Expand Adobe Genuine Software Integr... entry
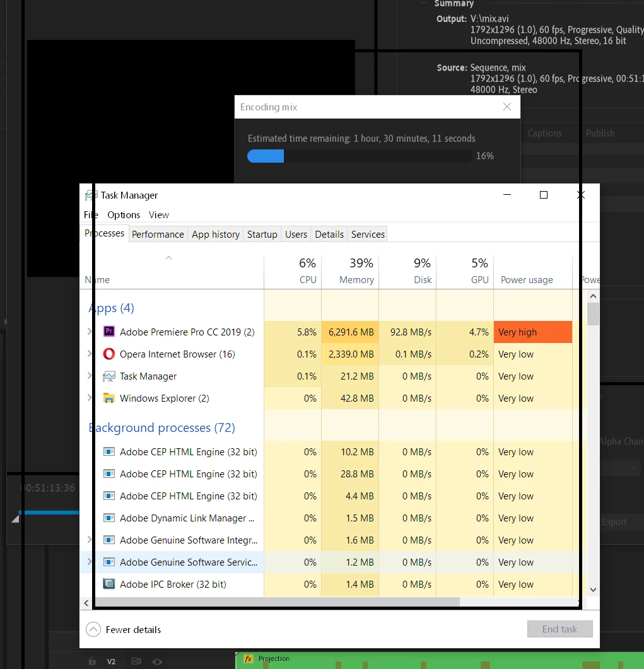 click(89, 540)
